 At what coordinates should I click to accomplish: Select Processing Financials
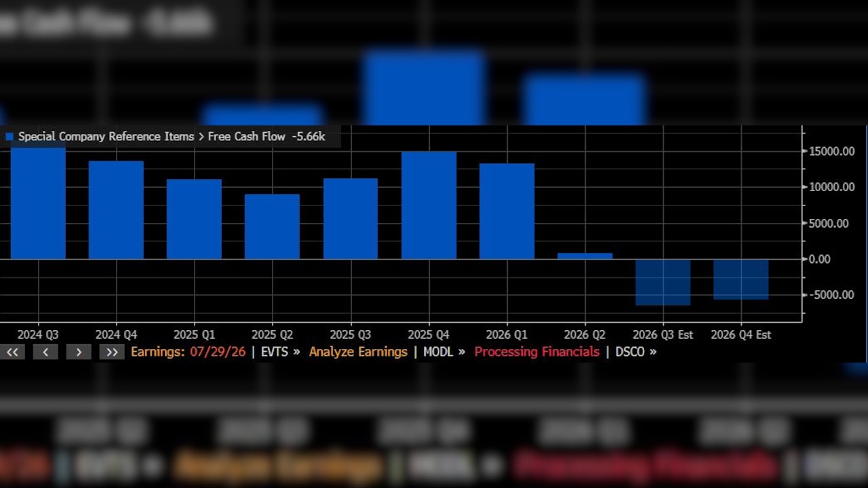pyautogui.click(x=537, y=352)
